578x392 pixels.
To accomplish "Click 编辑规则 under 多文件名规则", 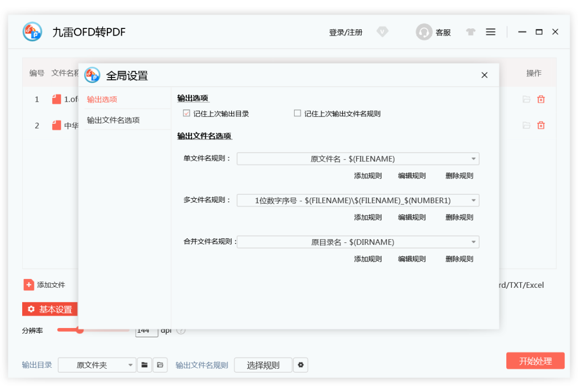I will coord(412,217).
